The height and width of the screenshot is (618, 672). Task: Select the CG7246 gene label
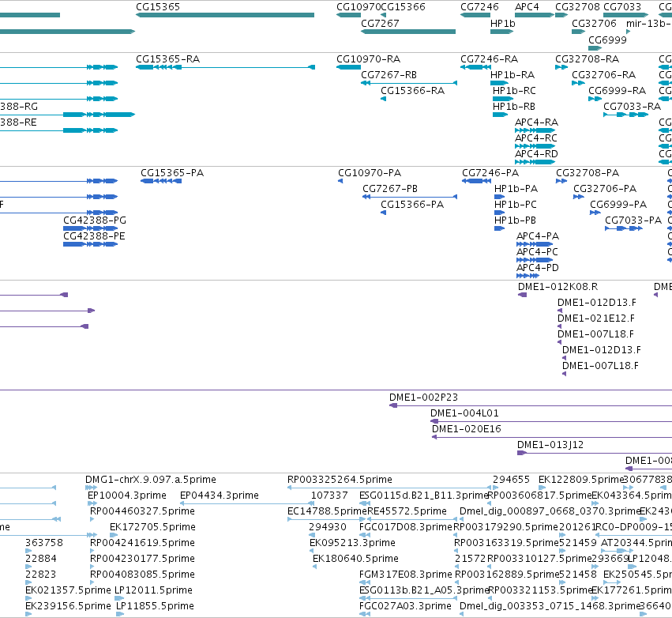[479, 7]
